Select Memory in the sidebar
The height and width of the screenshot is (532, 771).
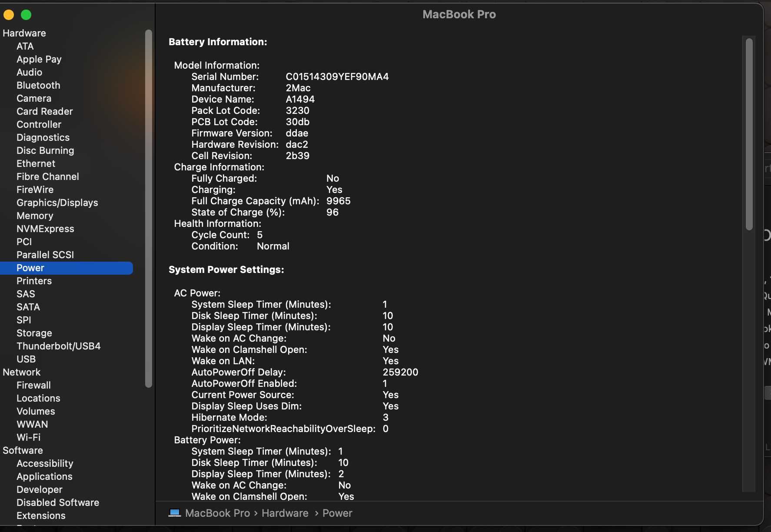[35, 216]
